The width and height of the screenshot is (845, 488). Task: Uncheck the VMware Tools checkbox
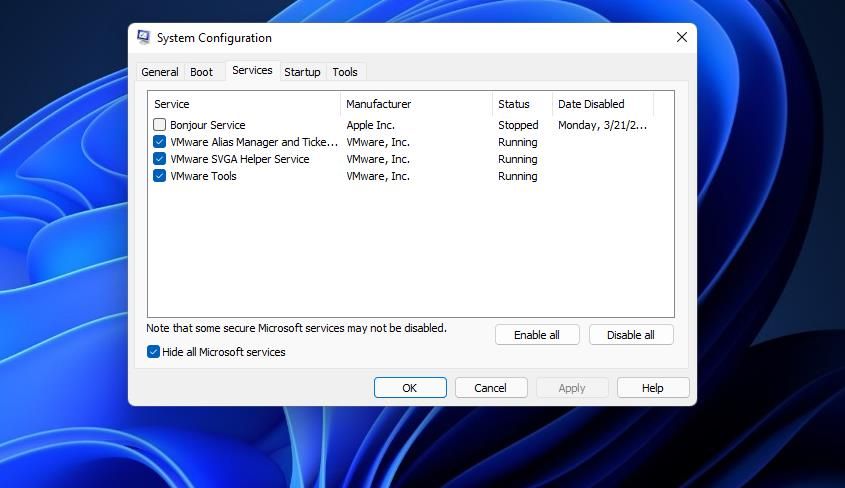pos(160,176)
